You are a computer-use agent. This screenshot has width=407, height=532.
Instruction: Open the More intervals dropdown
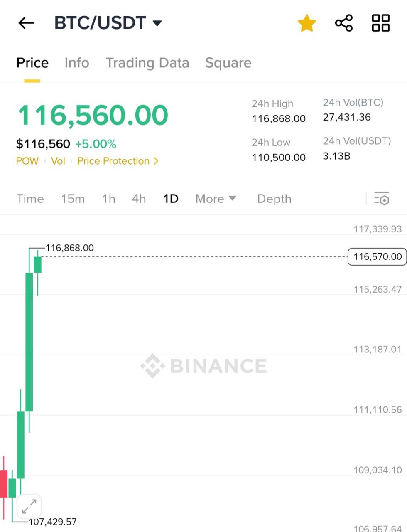pyautogui.click(x=216, y=199)
